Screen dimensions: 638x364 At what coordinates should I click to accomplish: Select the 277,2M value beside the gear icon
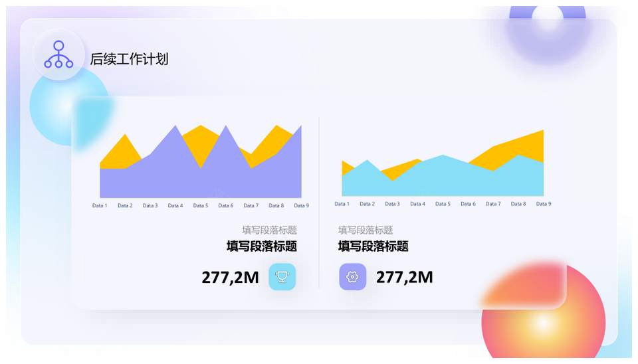click(404, 278)
